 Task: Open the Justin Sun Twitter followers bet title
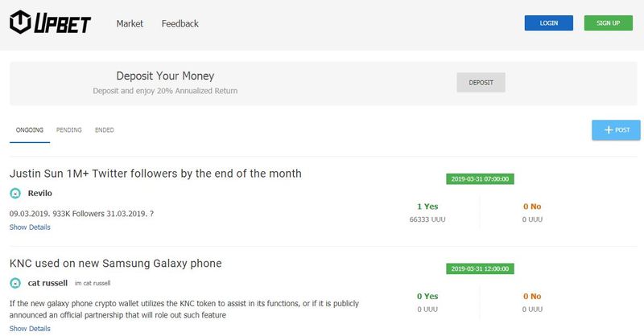(155, 173)
